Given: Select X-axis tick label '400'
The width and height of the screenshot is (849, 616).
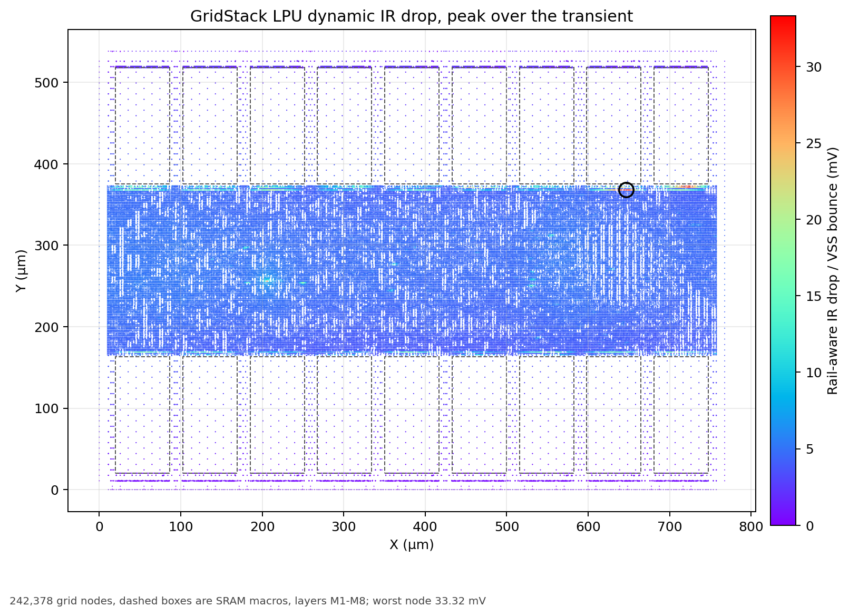Looking at the screenshot, I should (425, 526).
